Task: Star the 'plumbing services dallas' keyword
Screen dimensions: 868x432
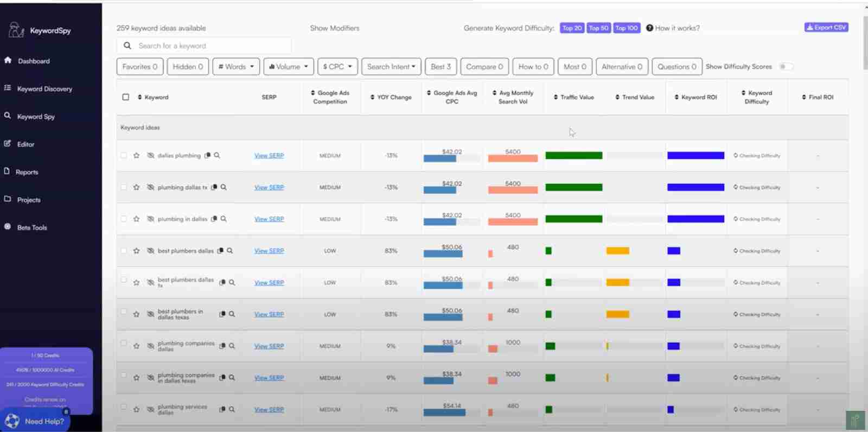Action: (x=136, y=410)
